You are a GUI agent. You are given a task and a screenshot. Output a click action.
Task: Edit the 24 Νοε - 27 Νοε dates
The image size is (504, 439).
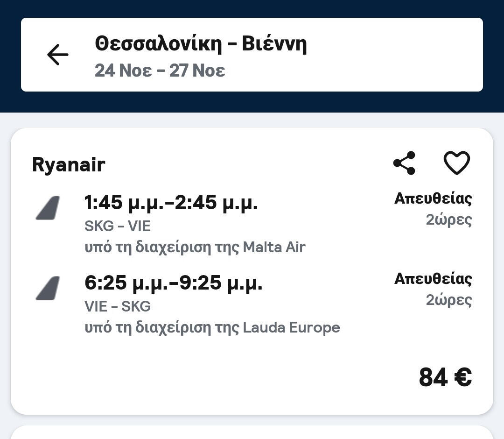[160, 71]
